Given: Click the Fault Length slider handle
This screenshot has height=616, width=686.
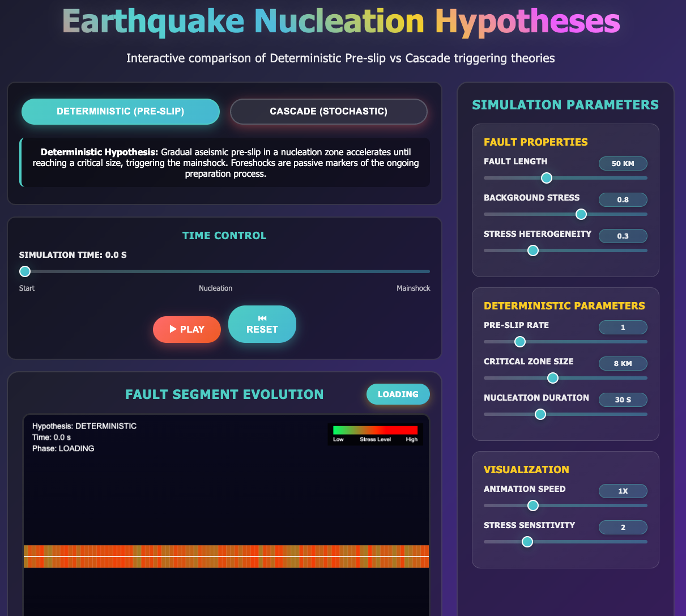Looking at the screenshot, I should pos(547,178).
